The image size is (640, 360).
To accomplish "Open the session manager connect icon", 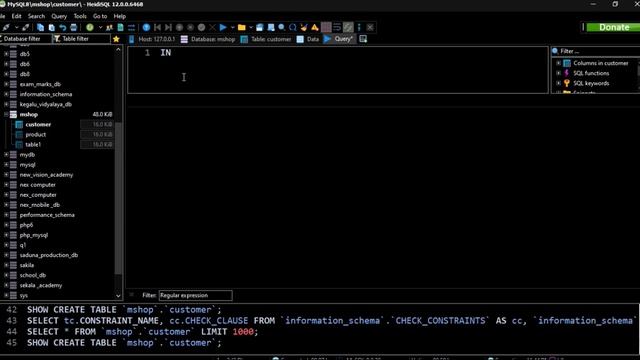I will point(6,27).
